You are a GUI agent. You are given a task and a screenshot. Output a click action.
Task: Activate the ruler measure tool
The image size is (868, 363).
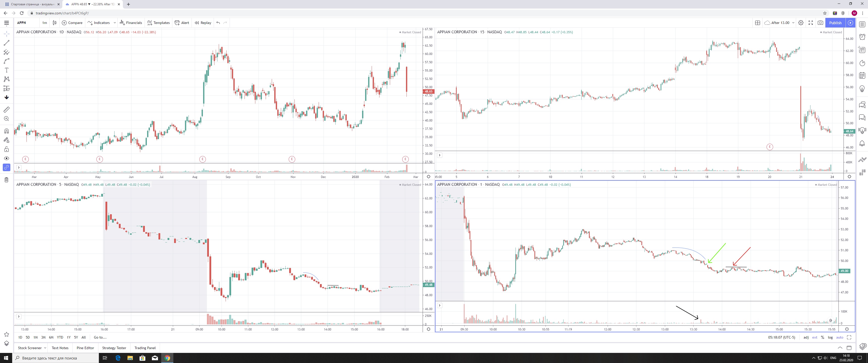coord(6,110)
